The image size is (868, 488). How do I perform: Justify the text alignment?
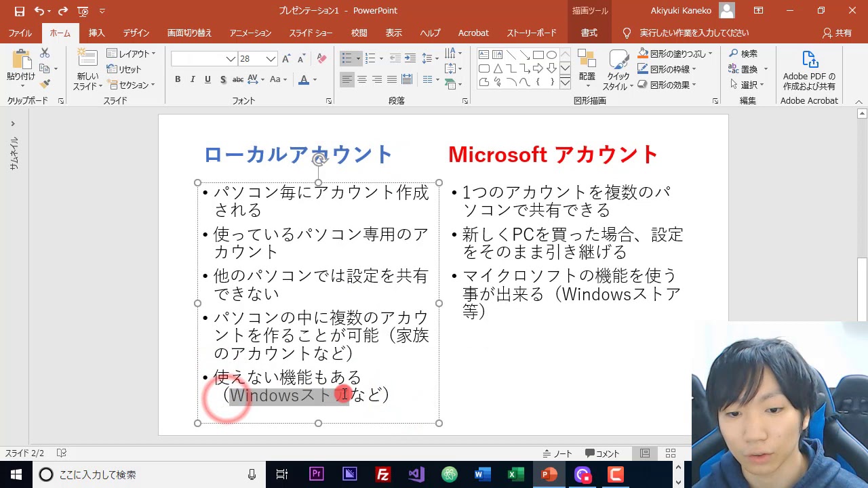point(392,79)
